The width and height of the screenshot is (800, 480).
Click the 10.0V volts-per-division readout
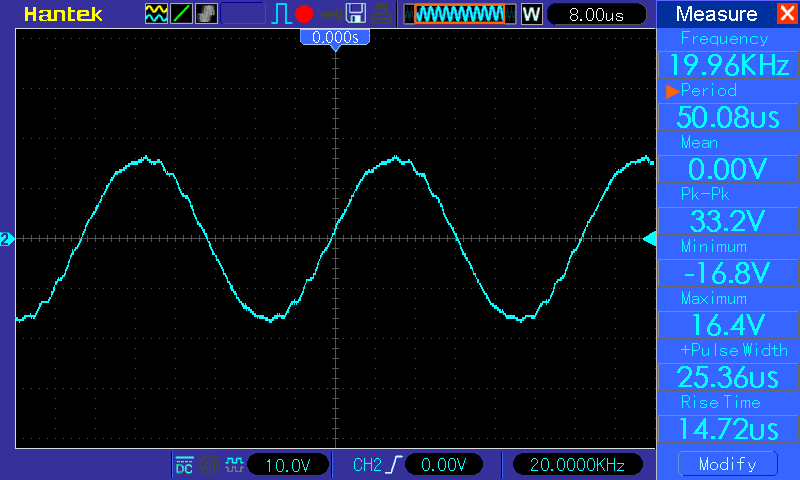pos(288,465)
